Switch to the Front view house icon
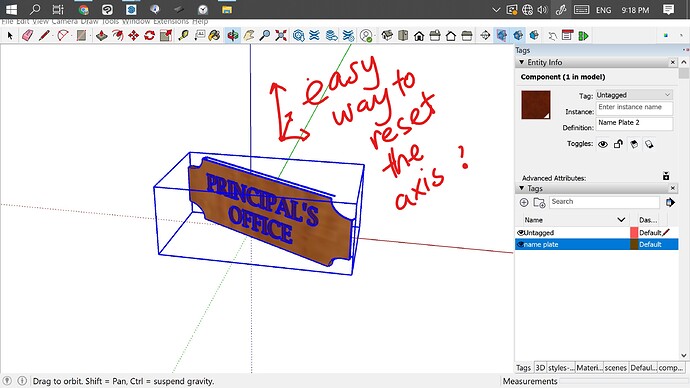The height and width of the screenshot is (388, 690). pos(419,36)
